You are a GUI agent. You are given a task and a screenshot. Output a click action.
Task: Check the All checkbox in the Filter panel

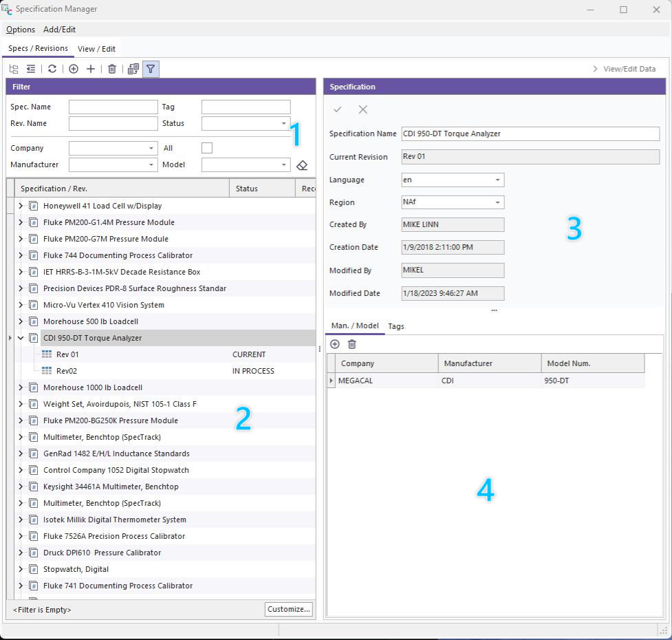click(206, 148)
